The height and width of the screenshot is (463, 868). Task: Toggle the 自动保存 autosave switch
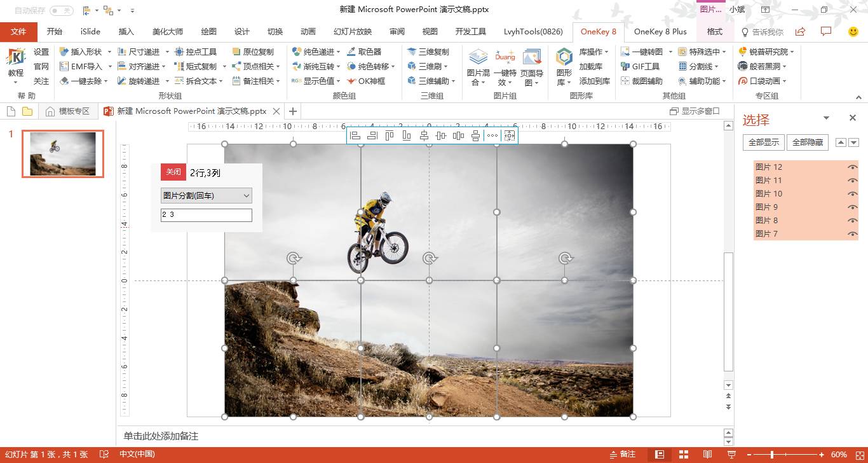[x=62, y=10]
